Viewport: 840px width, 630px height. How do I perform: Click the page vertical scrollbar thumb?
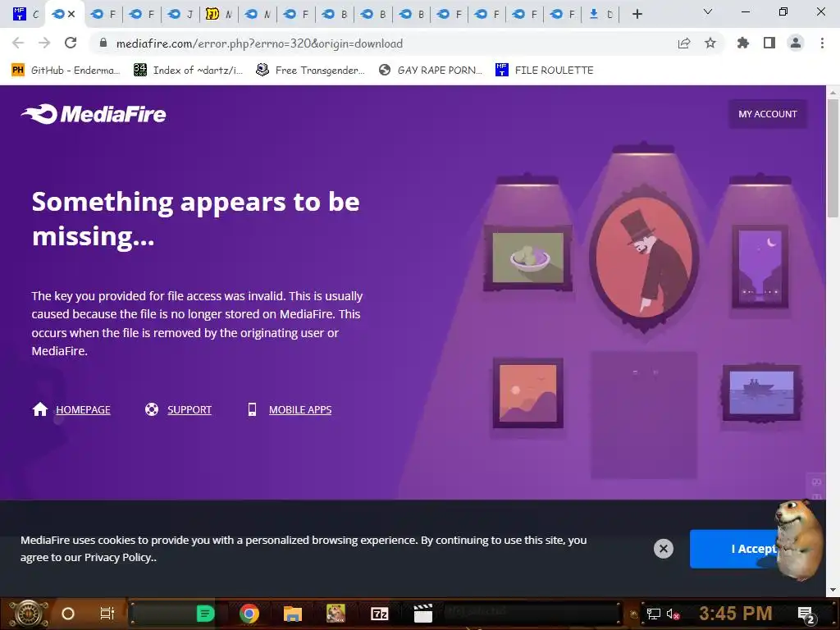pos(833,158)
